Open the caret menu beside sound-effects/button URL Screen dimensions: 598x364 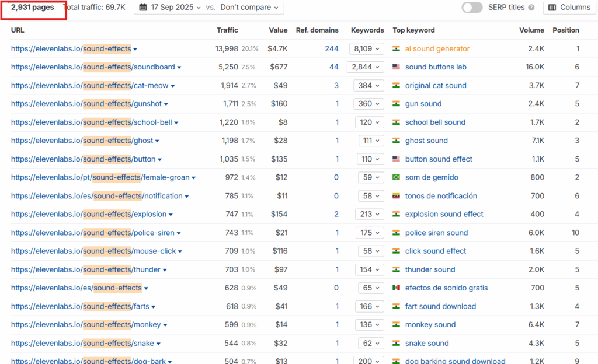tap(159, 160)
